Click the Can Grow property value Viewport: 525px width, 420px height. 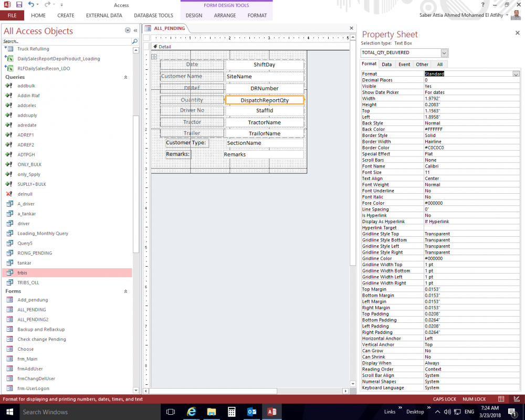point(471,351)
